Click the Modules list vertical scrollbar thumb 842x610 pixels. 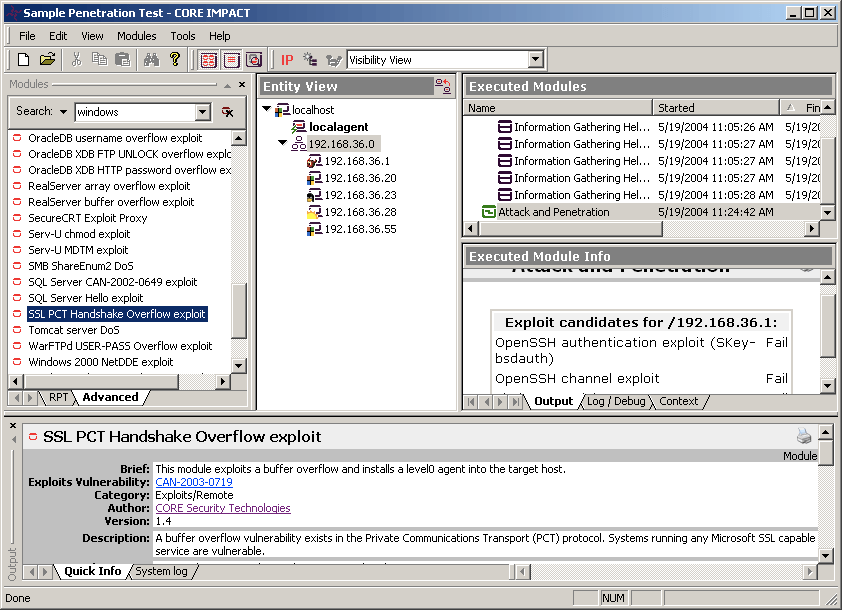pyautogui.click(x=238, y=310)
